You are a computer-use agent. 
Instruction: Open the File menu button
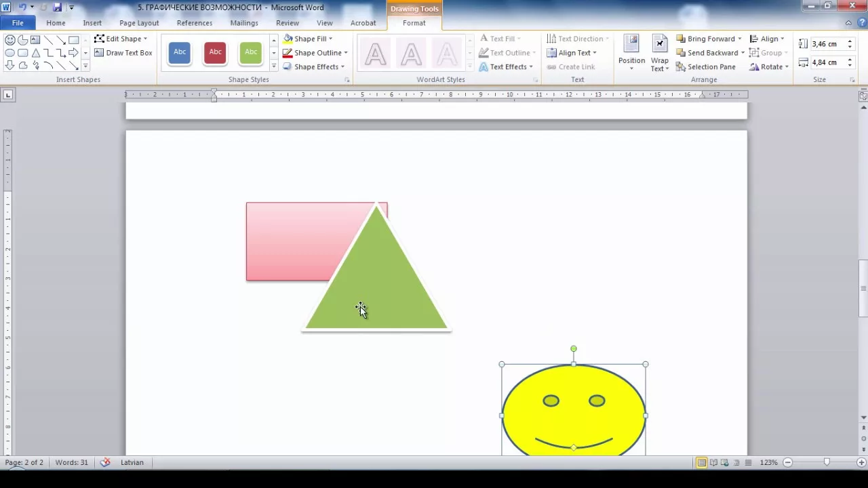18,23
